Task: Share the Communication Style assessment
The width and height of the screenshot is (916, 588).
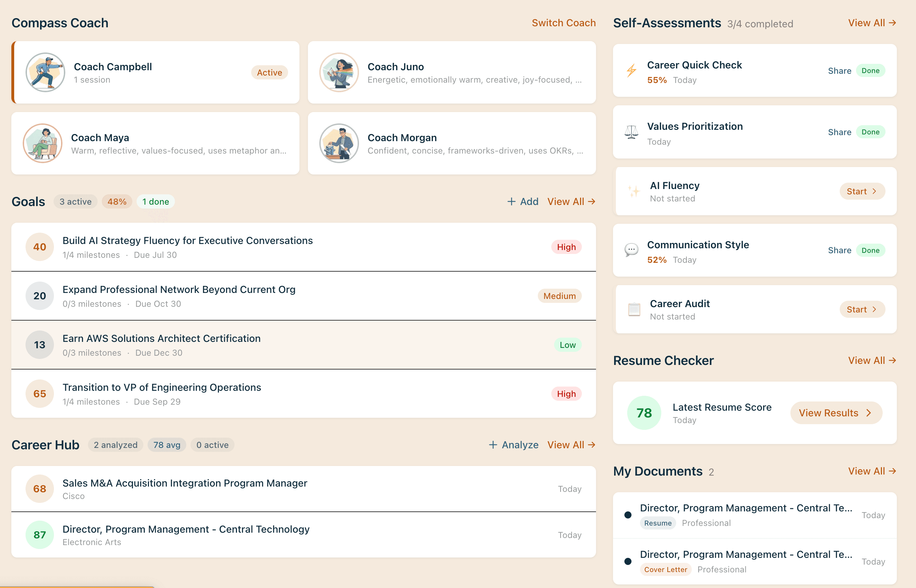Action: click(839, 250)
